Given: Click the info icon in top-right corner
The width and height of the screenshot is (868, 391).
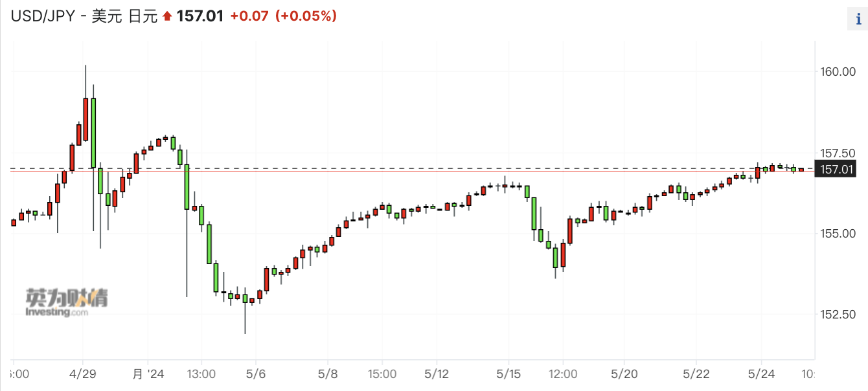Looking at the screenshot, I should (858, 19).
